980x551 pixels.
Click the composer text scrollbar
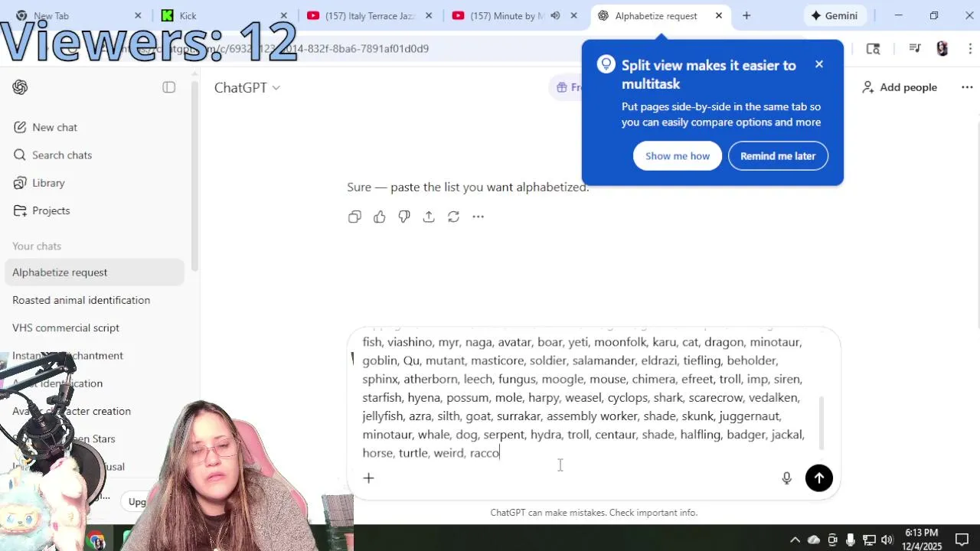[822, 422]
